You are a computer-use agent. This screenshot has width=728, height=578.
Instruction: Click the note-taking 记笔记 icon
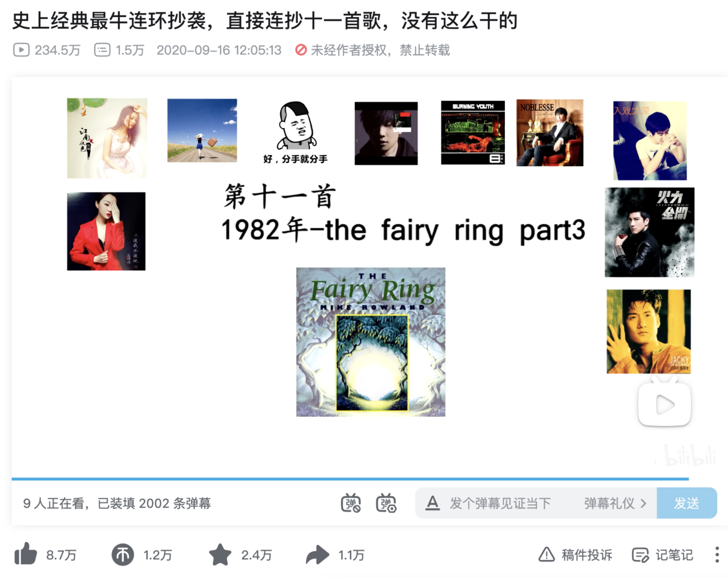[x=640, y=555]
